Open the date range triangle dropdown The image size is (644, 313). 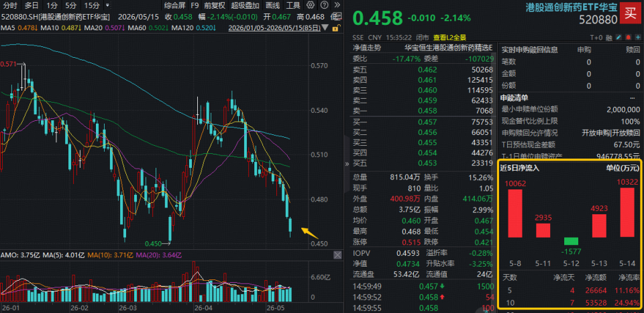(325, 28)
